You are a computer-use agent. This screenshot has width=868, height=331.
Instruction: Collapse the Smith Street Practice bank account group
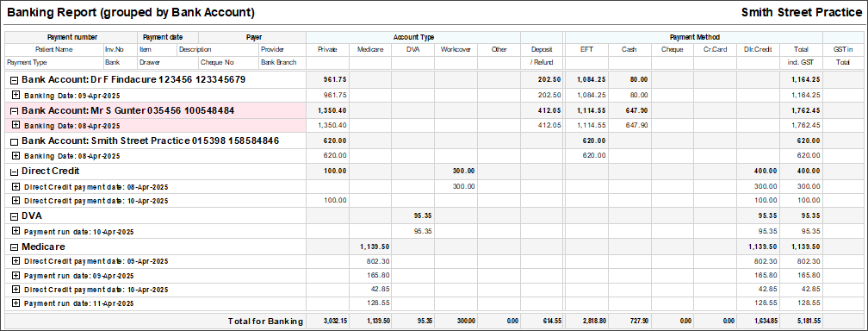click(x=15, y=141)
